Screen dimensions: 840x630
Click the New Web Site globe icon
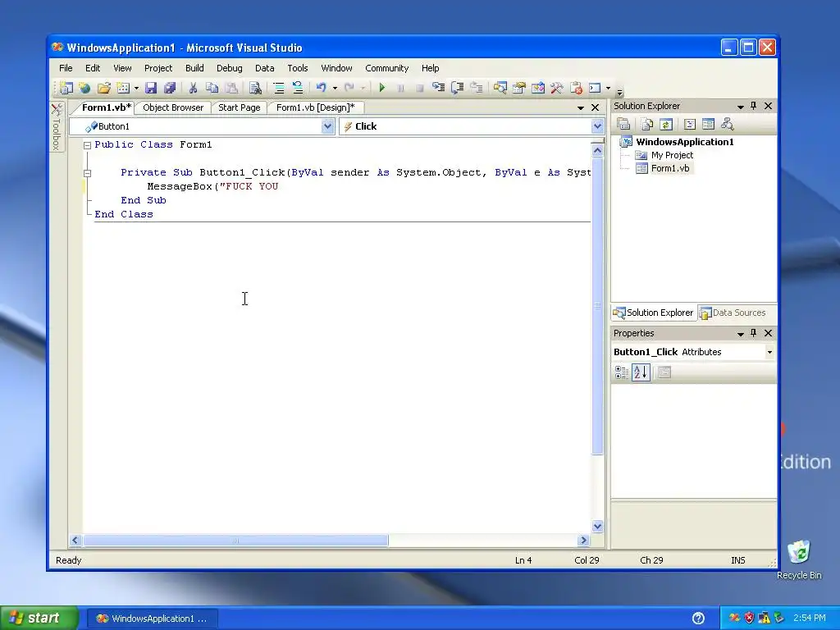84,87
